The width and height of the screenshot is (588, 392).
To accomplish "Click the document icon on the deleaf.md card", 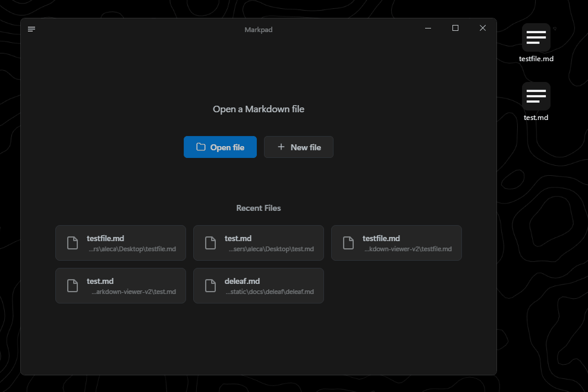I will 210,286.
